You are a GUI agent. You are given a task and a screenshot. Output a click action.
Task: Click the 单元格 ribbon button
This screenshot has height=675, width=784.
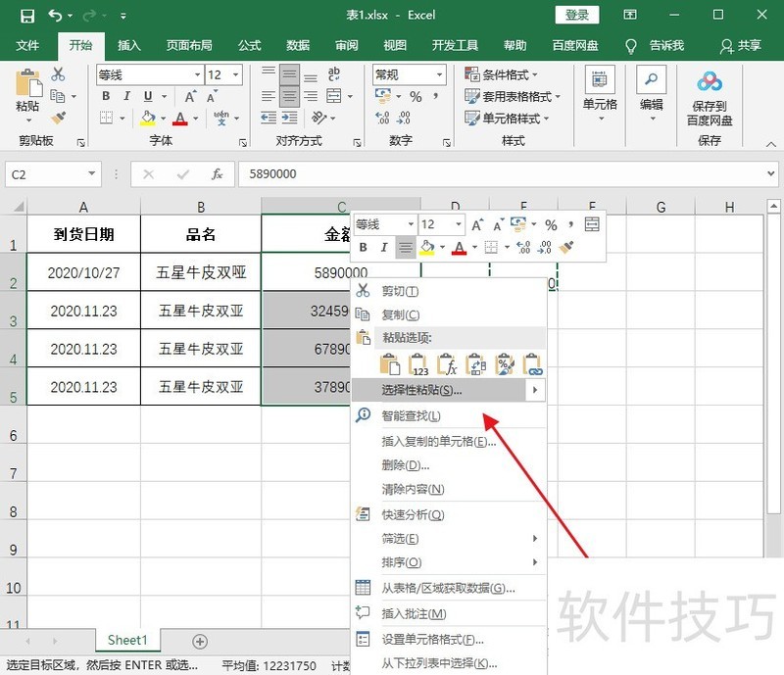point(600,94)
